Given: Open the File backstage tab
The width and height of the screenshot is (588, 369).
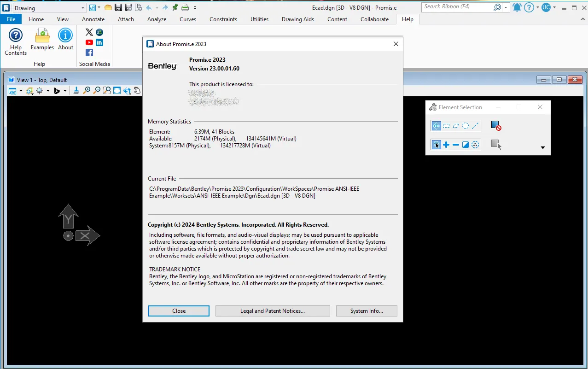Looking at the screenshot, I should [x=11, y=19].
